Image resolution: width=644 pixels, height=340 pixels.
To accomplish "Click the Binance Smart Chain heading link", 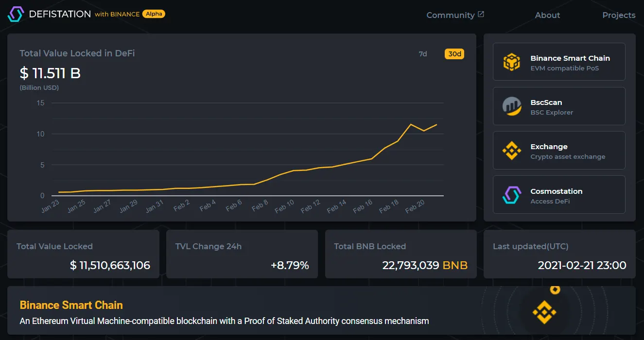I will coord(71,305).
